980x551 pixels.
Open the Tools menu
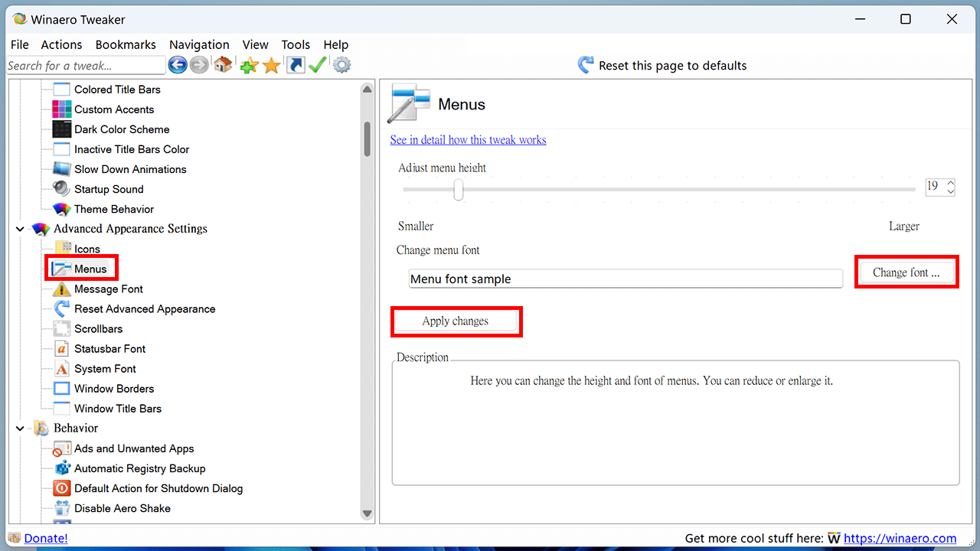(x=296, y=44)
